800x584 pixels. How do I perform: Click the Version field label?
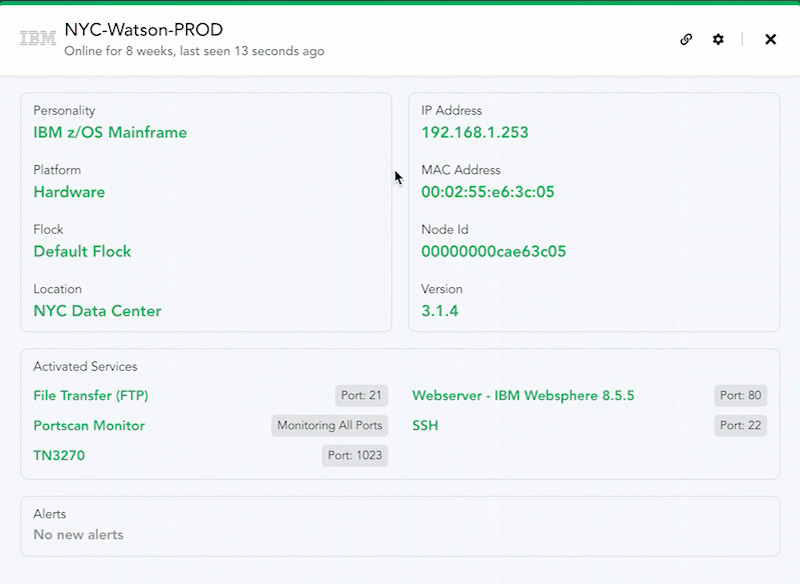[442, 289]
